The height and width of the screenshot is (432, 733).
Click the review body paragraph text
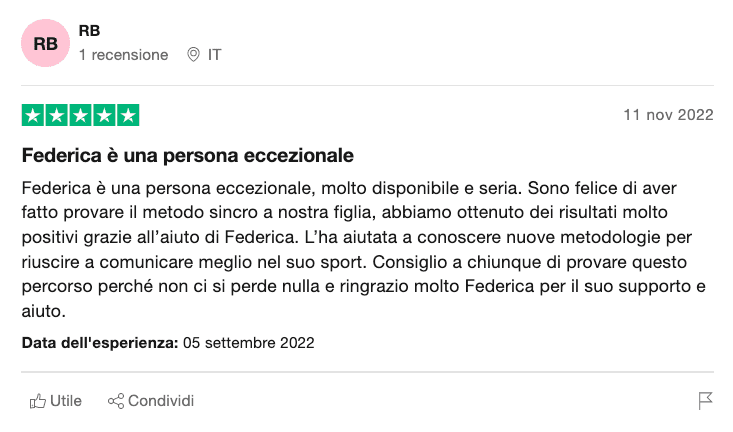tap(364, 249)
